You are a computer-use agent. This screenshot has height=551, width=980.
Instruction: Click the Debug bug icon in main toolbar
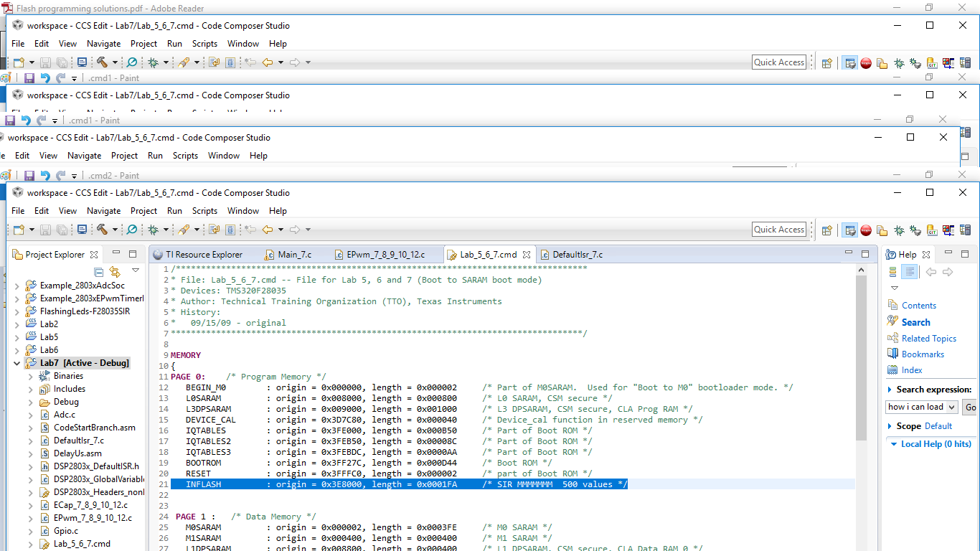pyautogui.click(x=153, y=230)
